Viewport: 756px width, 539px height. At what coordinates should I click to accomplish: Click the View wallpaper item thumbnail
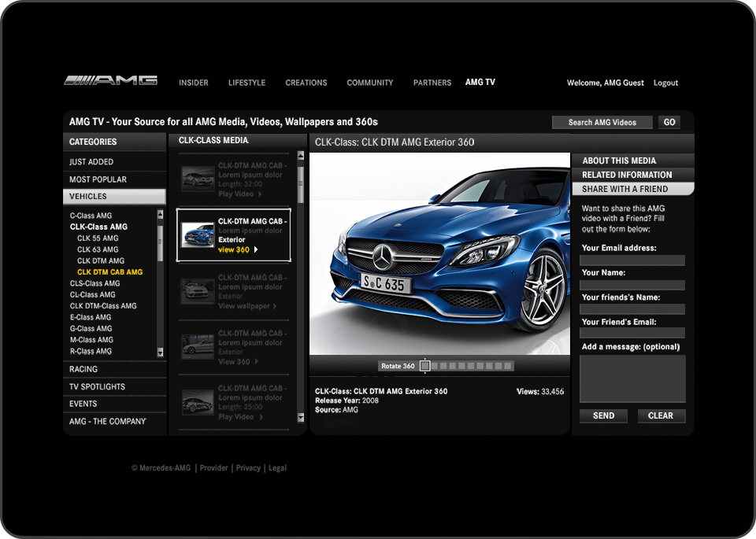[x=198, y=291]
